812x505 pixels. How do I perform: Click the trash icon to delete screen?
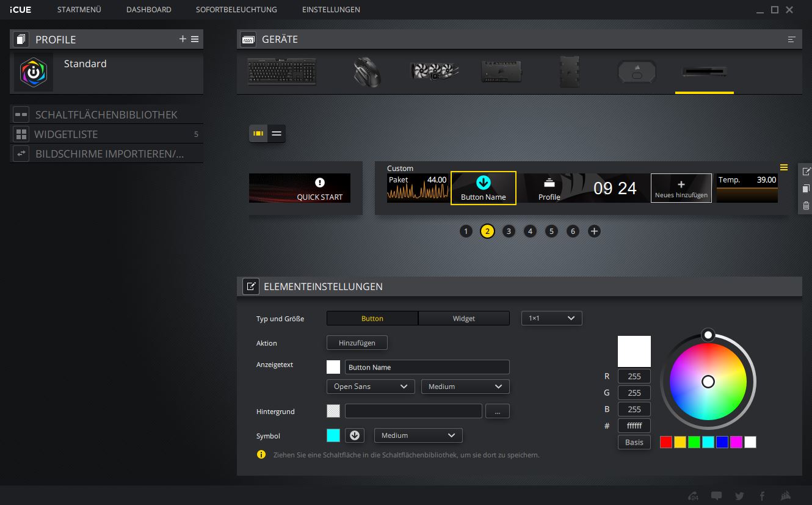[x=806, y=206]
